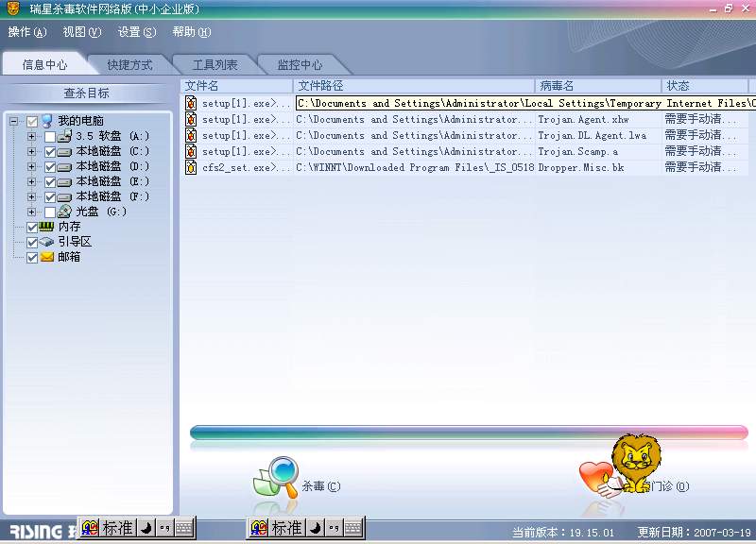Screen dimensions: 756x544
Task: Click the 3.5 软盘 floppy drive icon
Action: click(x=64, y=136)
